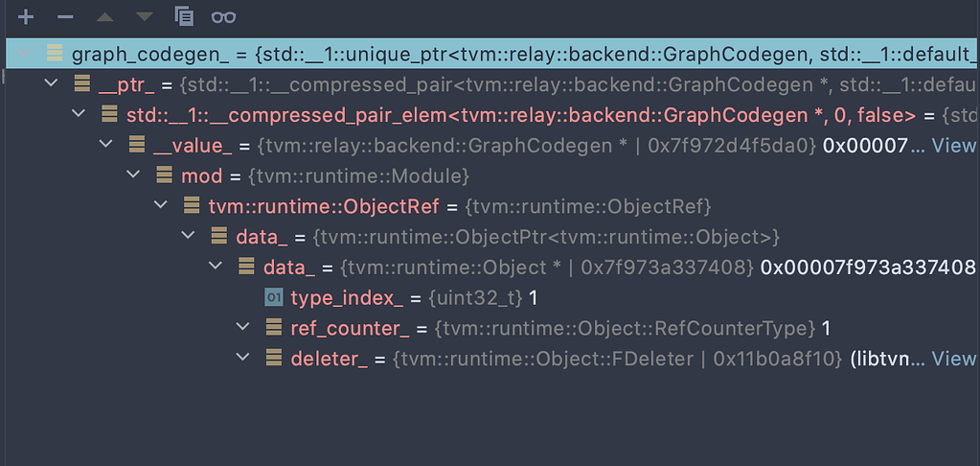This screenshot has width=980, height=466.
Task: Toggle the show watches glasses icon
Action: click(223, 16)
